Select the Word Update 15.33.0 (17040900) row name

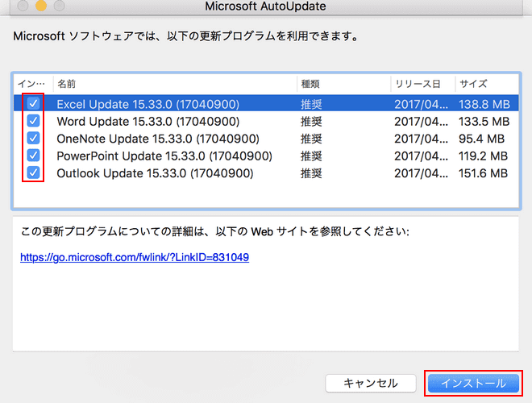click(148, 122)
